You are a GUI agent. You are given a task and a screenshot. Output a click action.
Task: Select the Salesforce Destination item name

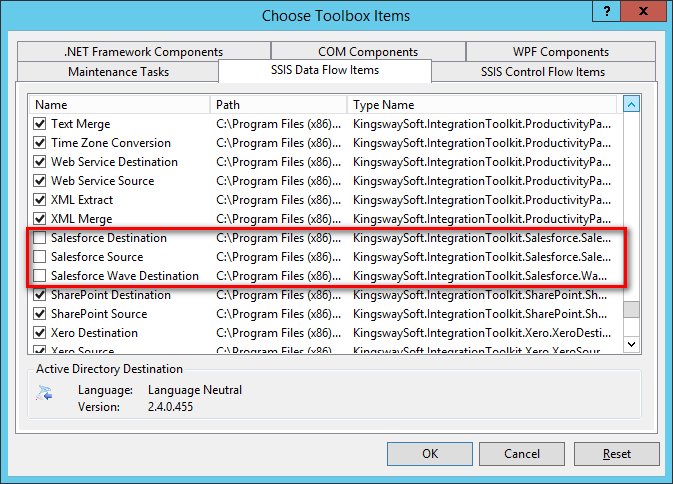coord(109,238)
